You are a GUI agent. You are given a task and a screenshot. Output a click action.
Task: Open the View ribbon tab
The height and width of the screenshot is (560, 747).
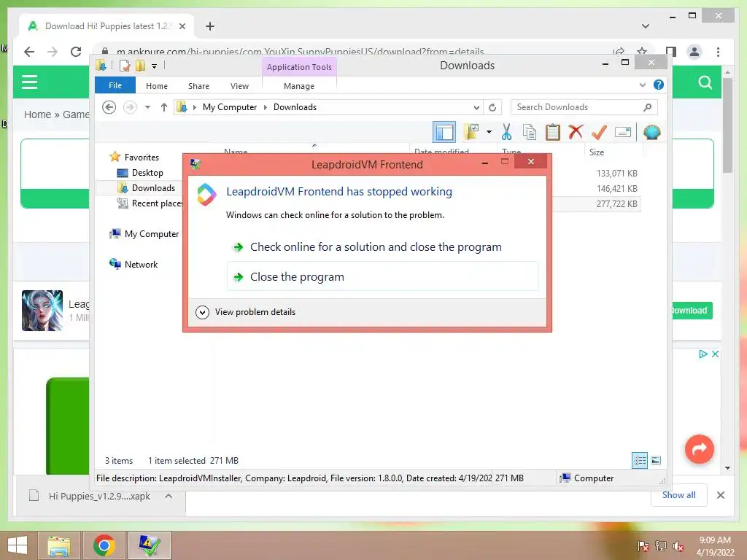(239, 86)
